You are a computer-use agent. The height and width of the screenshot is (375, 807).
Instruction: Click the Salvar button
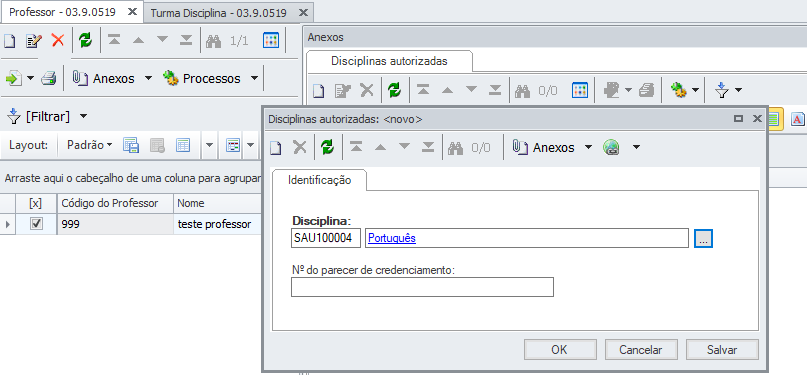point(722,350)
